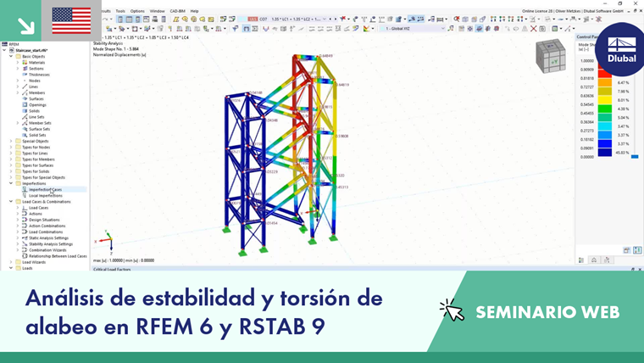The image size is (644, 363).
Task: Click the control panel blue settings icon
Action: click(637, 250)
